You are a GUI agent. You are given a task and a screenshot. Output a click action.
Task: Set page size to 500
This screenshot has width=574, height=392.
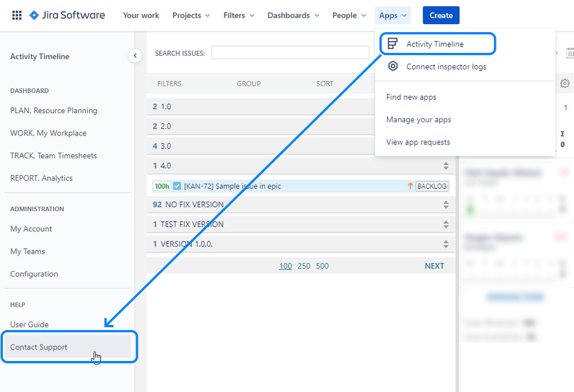[x=322, y=266]
